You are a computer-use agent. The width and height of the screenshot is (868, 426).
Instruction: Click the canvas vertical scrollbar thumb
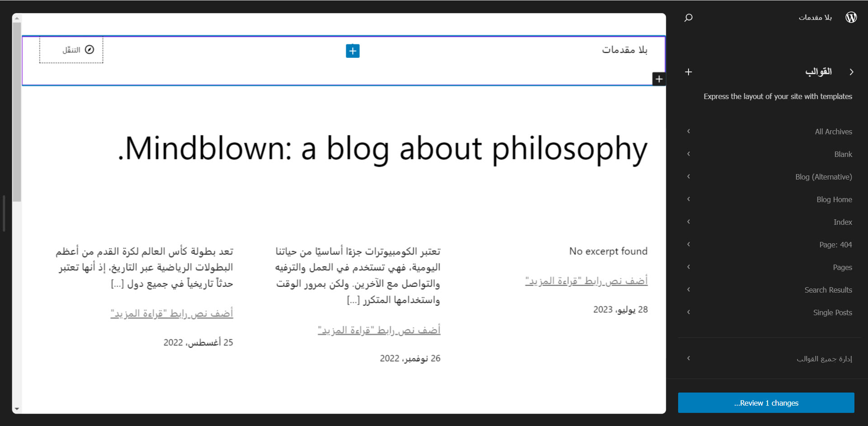pyautogui.click(x=17, y=111)
